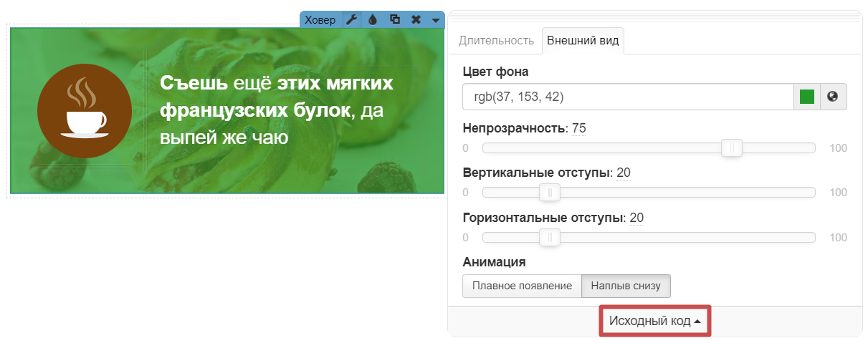The image size is (868, 343).
Task: Click the droplet style icon
Action: 373,19
